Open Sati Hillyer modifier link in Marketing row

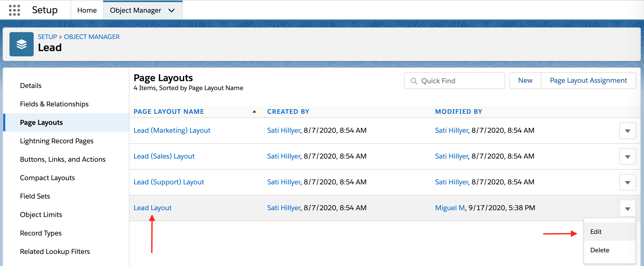tap(452, 130)
